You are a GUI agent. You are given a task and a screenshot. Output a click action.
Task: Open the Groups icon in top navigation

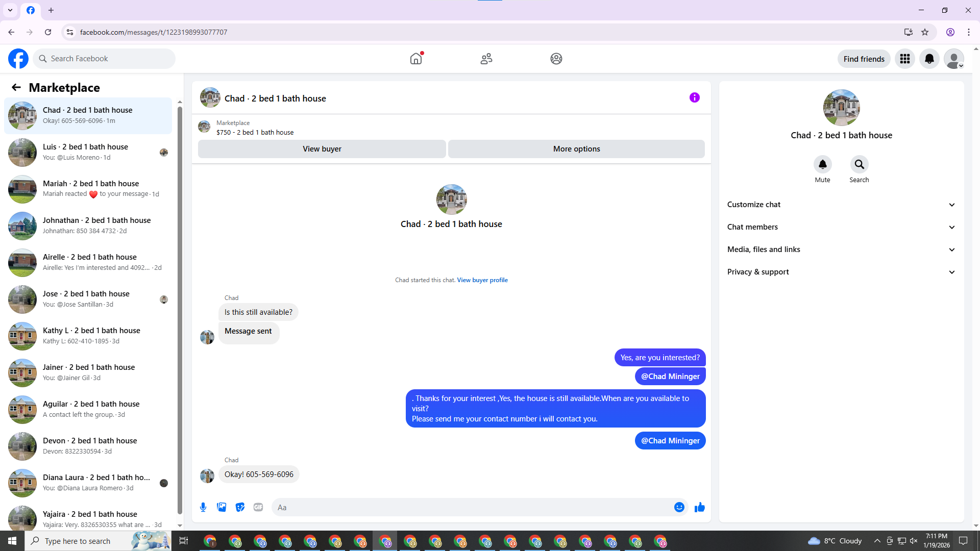click(556, 59)
